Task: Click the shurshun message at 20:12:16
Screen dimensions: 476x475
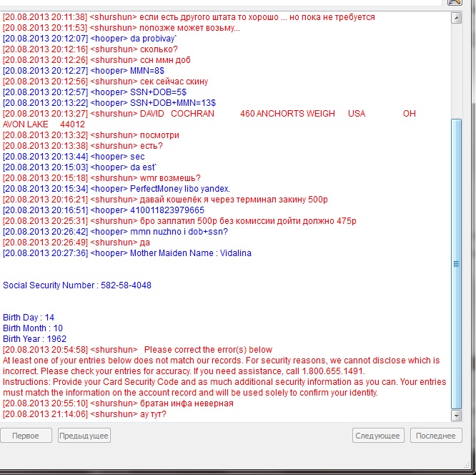Action: tap(90, 49)
